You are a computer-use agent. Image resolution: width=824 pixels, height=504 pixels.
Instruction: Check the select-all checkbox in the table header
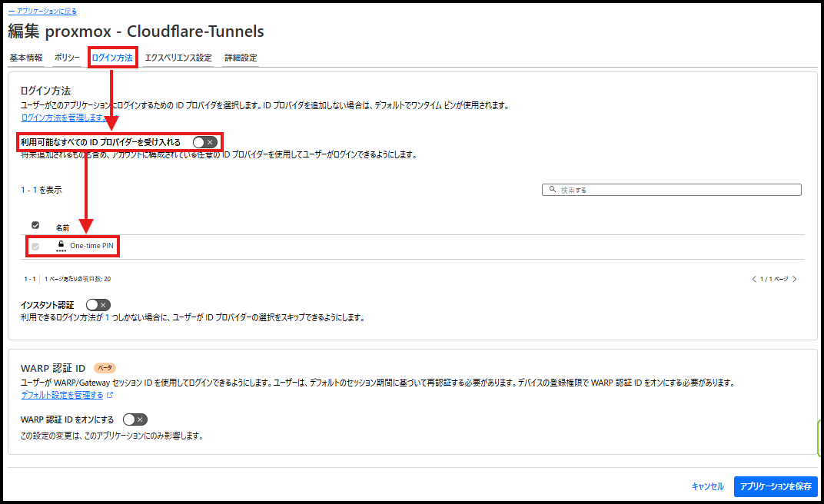[x=35, y=224]
